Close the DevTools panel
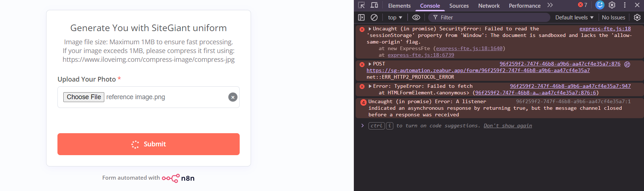 (637, 5)
